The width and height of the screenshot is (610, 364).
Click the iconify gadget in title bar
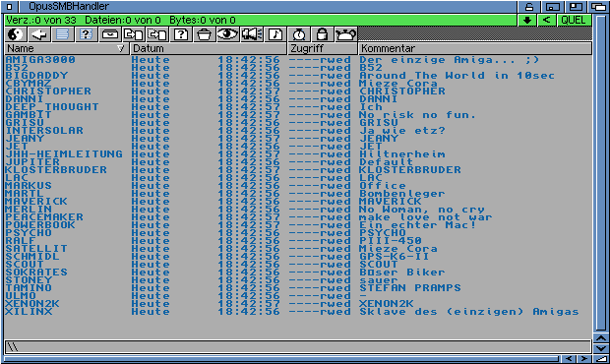552,7
